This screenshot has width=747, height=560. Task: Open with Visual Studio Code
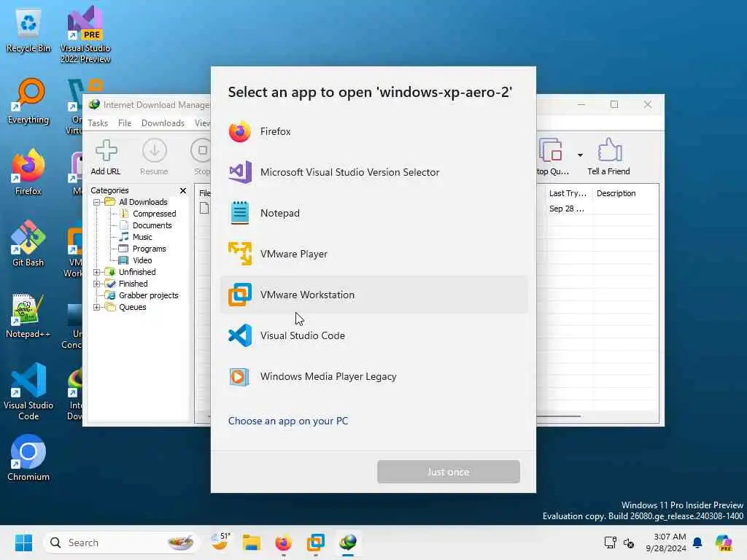point(373,335)
